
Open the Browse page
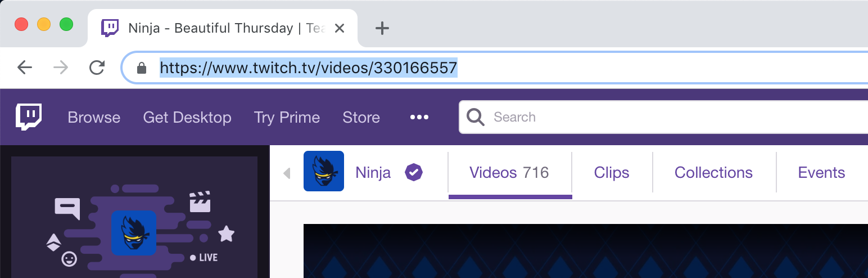click(x=94, y=117)
